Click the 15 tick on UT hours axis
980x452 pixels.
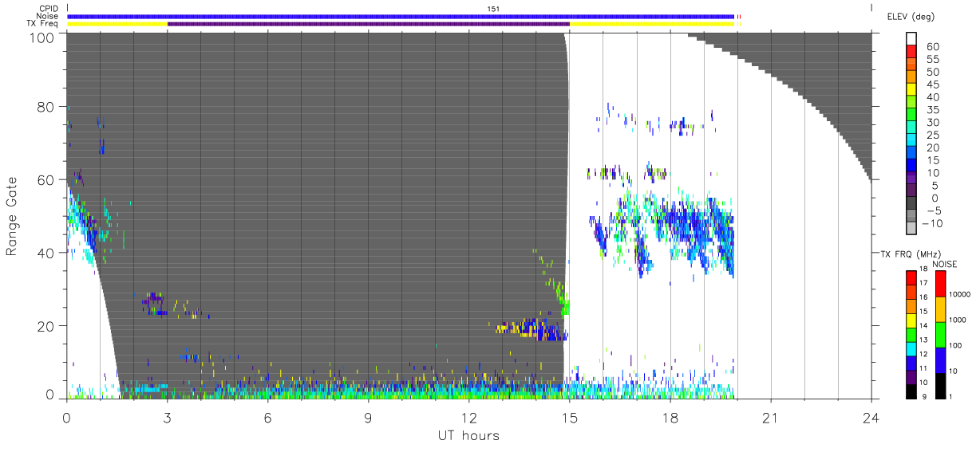click(x=569, y=416)
